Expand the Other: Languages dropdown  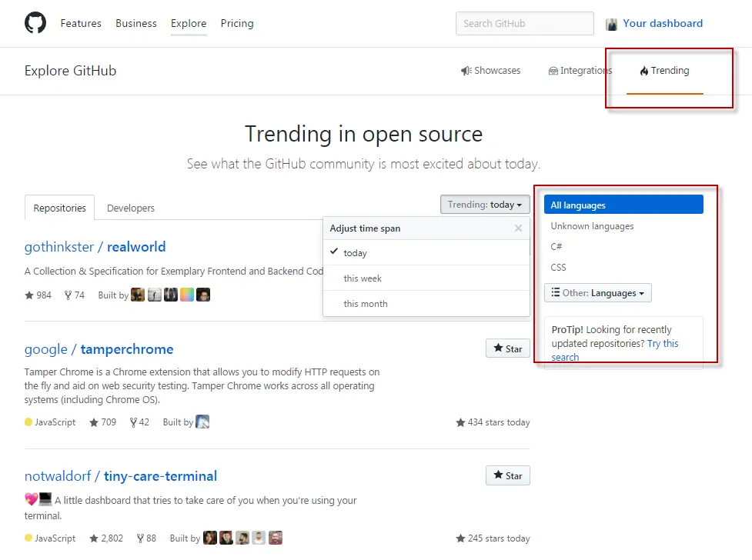[x=597, y=292]
